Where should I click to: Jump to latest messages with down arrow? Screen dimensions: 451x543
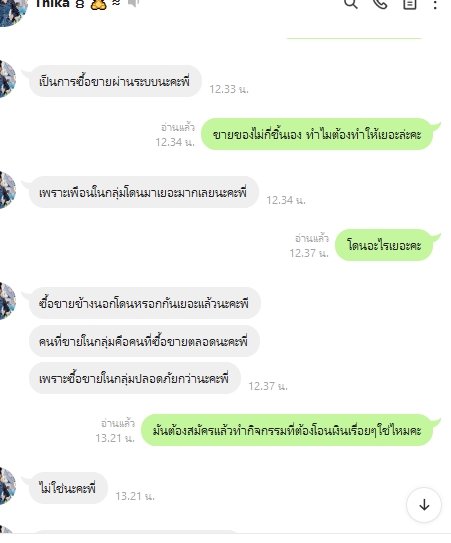point(424,505)
